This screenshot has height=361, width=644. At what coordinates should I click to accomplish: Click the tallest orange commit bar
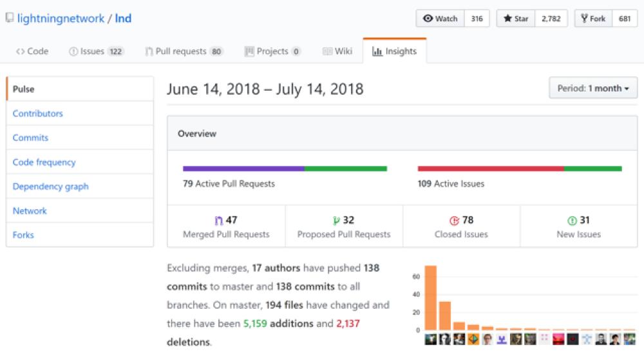(430, 298)
